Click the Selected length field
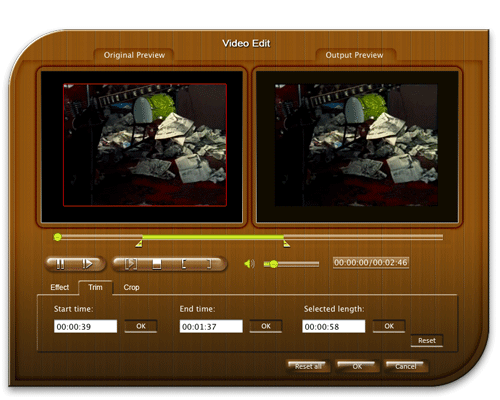Viewport: 500px width, 400px height. coord(334,326)
